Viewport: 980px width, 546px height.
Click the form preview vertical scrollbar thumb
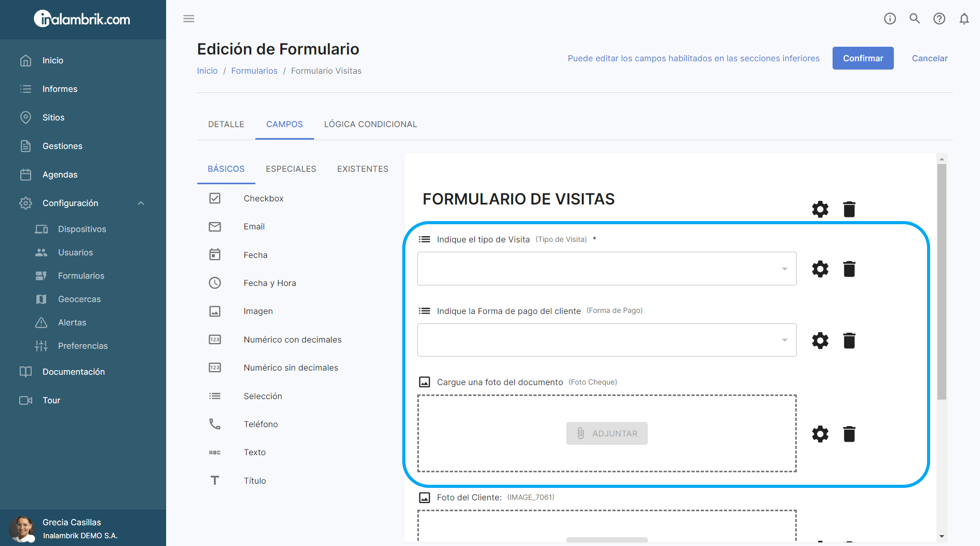pyautogui.click(x=942, y=282)
